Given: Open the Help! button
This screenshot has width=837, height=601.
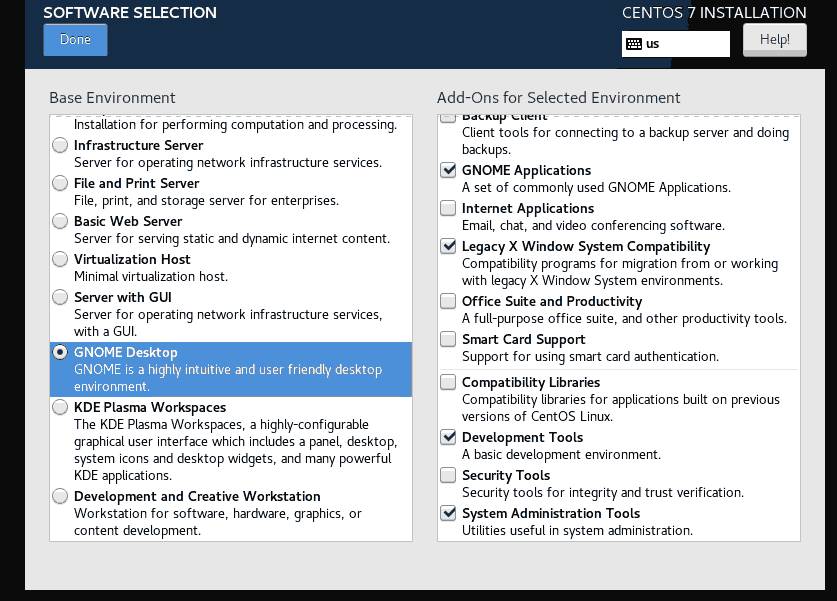Looking at the screenshot, I should (775, 39).
